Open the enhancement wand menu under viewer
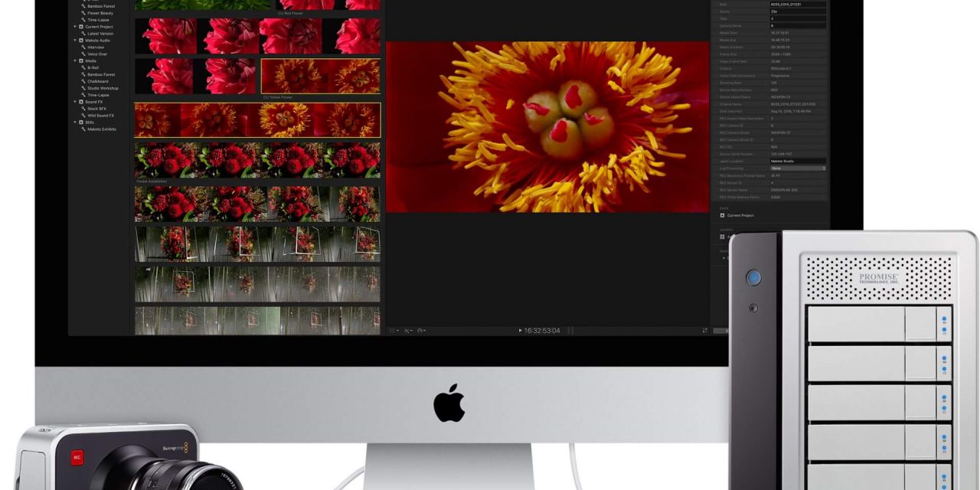 409,331
